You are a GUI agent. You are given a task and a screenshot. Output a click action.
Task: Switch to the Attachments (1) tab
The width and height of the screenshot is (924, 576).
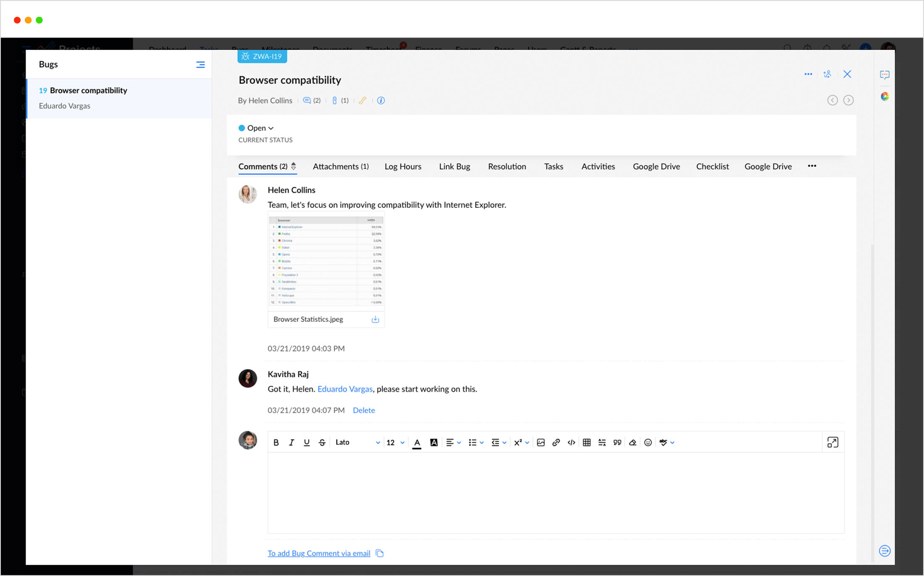341,167
